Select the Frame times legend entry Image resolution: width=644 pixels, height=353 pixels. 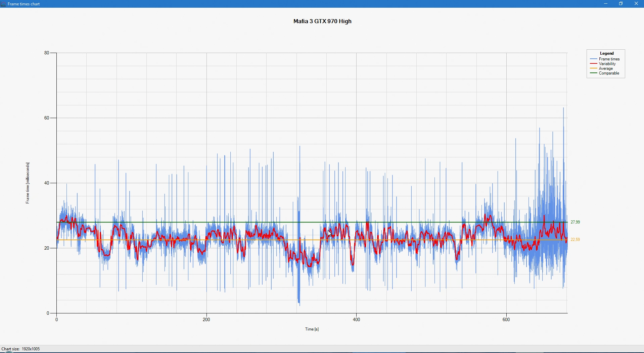coord(605,59)
